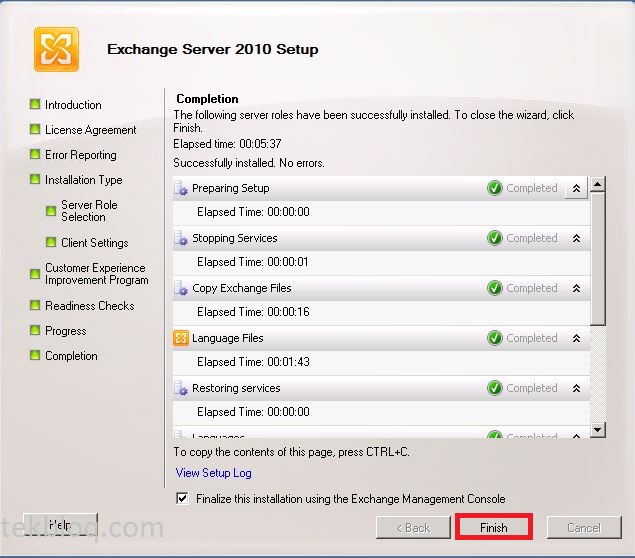This screenshot has height=558, width=635.
Task: Click green square beside License Agreement step
Action: [x=35, y=130]
